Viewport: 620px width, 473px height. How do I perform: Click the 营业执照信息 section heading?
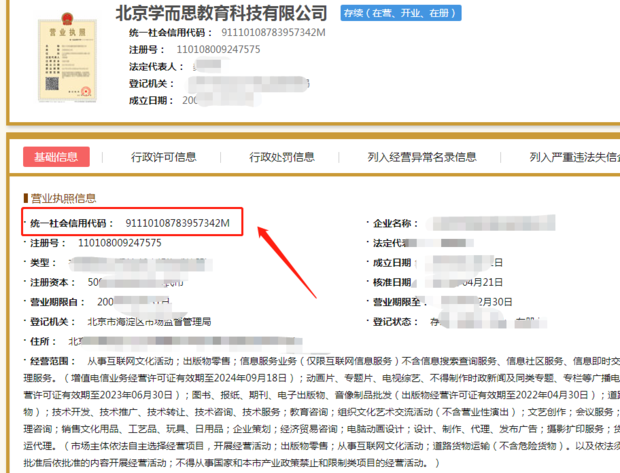[63, 198]
